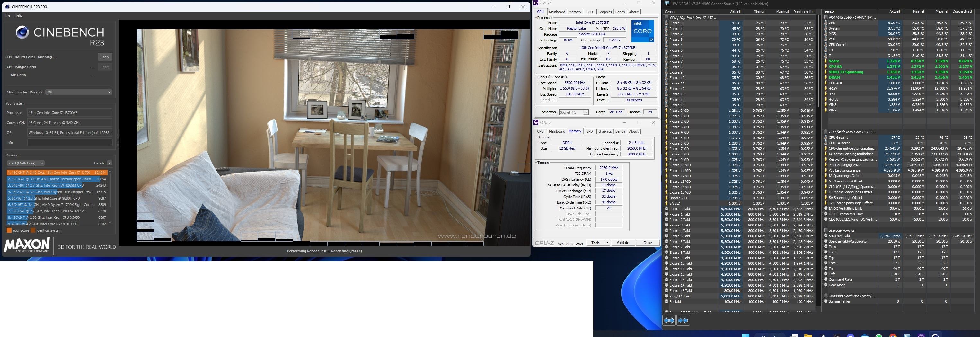This screenshot has width=980, height=337.
Task: Select the P-core 7 temperature row in HWiNFO
Action: click(739, 61)
